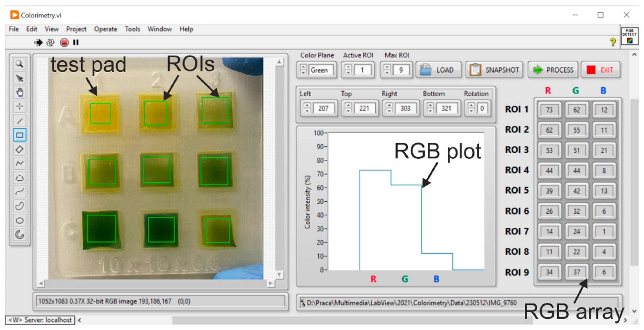The width and height of the screenshot is (644, 330).
Task: Click the SNAPSHOT button
Action: tap(494, 70)
